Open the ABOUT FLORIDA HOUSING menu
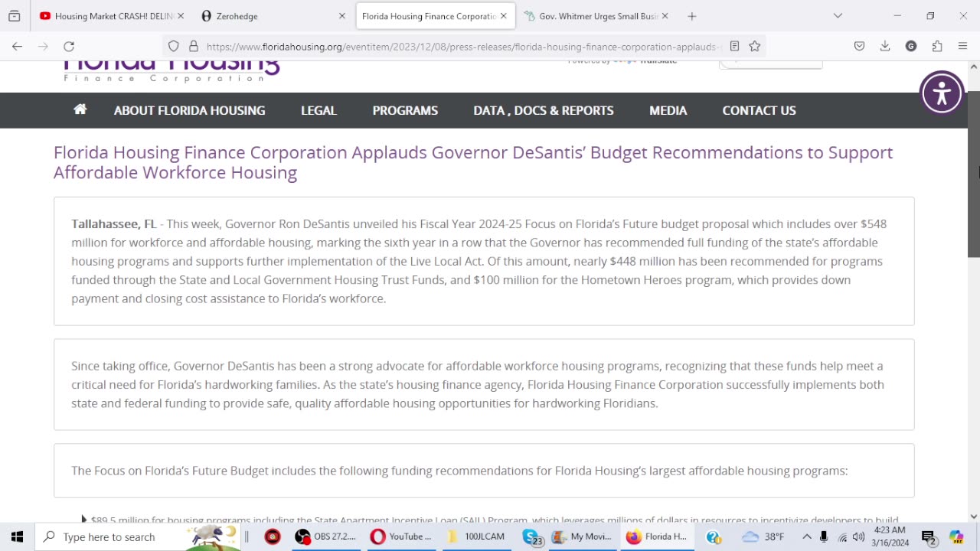Image resolution: width=980 pixels, height=551 pixels. [190, 110]
